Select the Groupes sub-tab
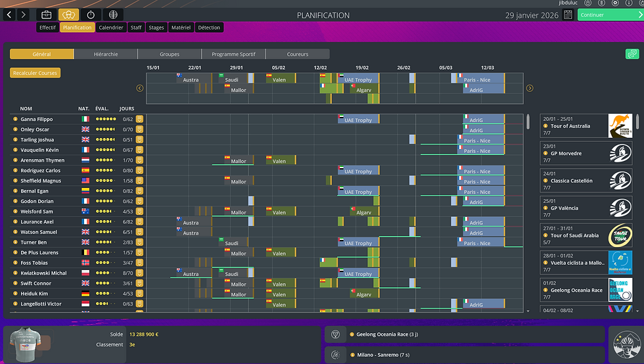This screenshot has width=644, height=364. [x=170, y=55]
